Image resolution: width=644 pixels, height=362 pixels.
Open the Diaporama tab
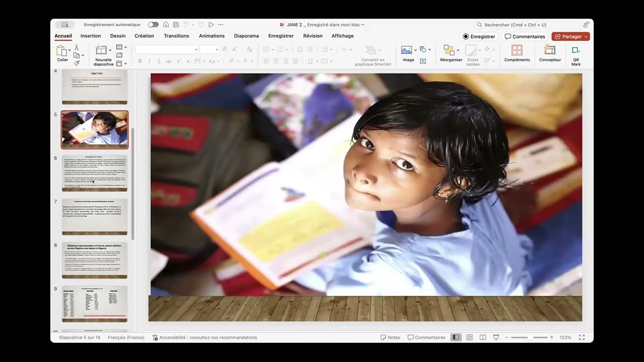click(x=247, y=36)
